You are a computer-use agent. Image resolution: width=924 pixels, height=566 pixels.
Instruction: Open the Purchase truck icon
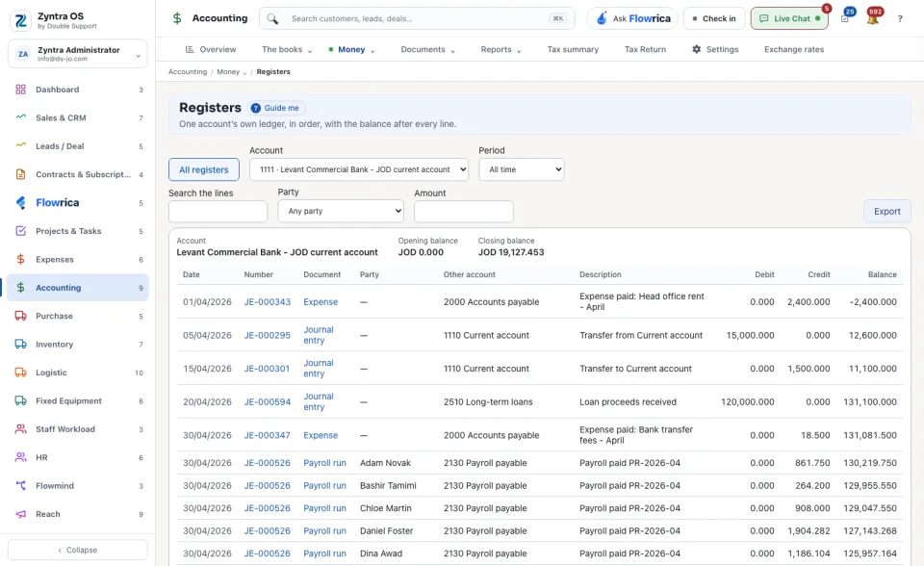point(20,316)
